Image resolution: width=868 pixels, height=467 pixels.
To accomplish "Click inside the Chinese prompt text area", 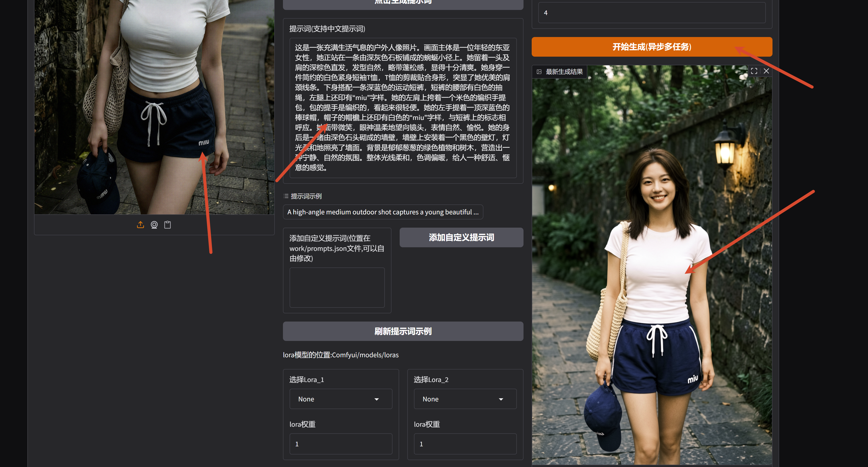I will pos(403,108).
